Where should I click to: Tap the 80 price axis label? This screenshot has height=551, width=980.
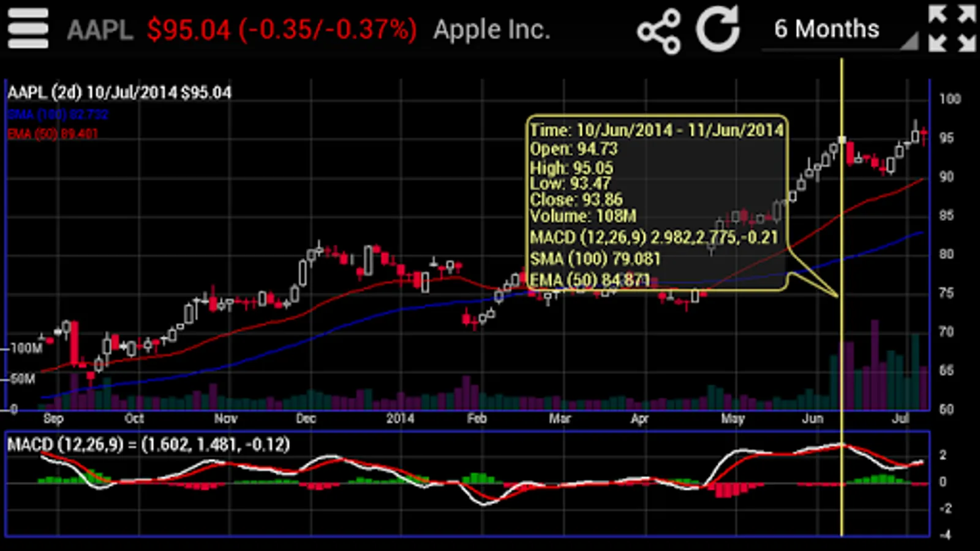pos(946,254)
